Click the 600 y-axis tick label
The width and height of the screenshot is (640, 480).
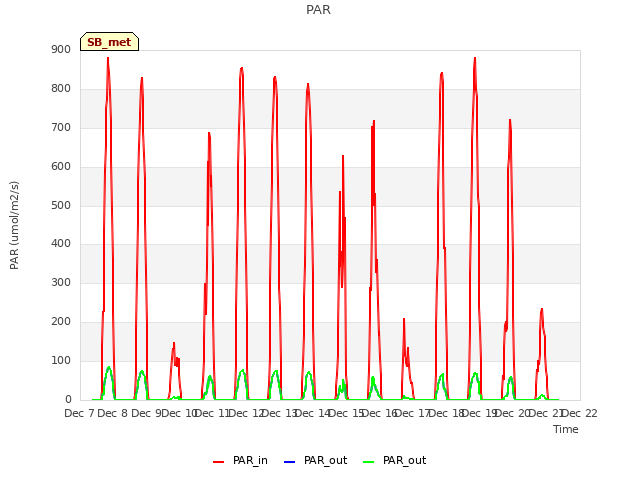pyautogui.click(x=61, y=167)
